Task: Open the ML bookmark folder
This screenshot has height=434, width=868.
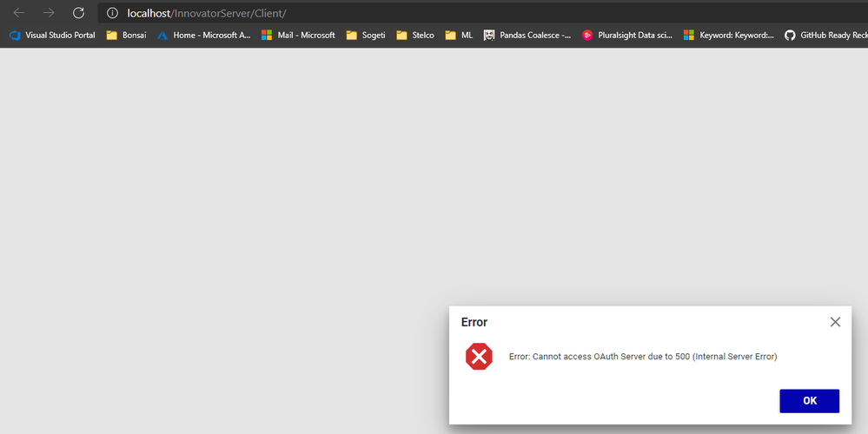Action: click(459, 36)
